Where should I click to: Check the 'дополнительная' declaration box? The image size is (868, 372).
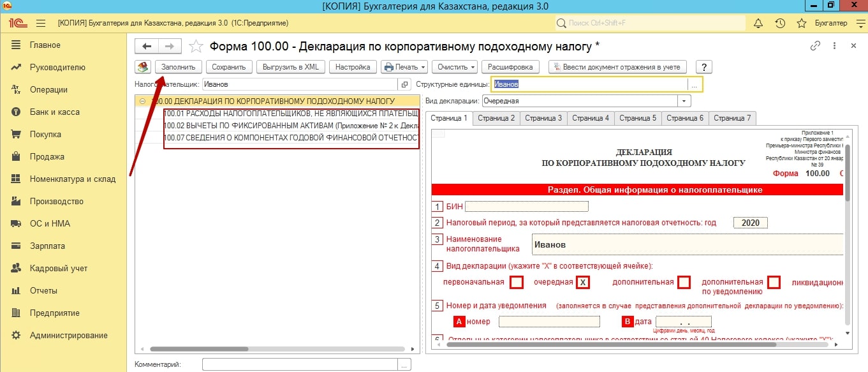point(684,282)
